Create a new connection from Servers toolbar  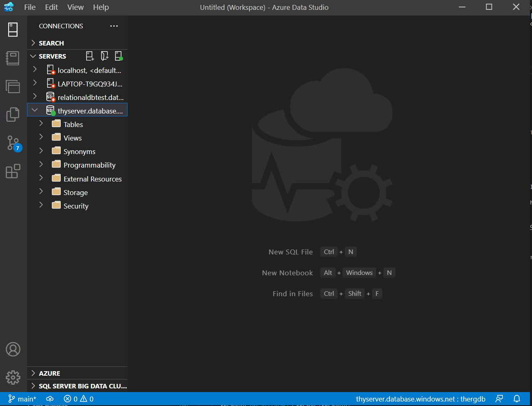pos(90,56)
